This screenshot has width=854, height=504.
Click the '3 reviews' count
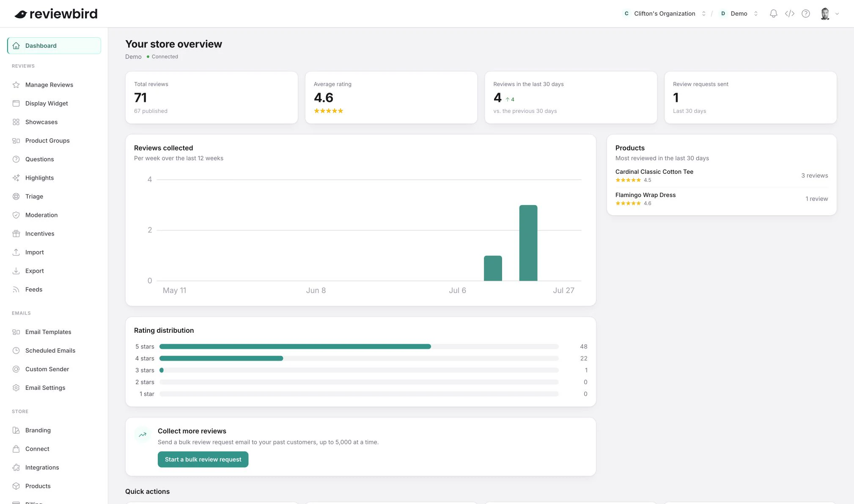click(814, 175)
